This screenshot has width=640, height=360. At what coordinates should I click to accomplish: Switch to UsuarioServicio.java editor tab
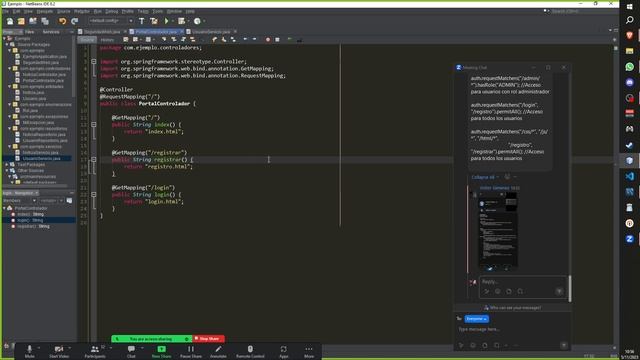[x=211, y=31]
